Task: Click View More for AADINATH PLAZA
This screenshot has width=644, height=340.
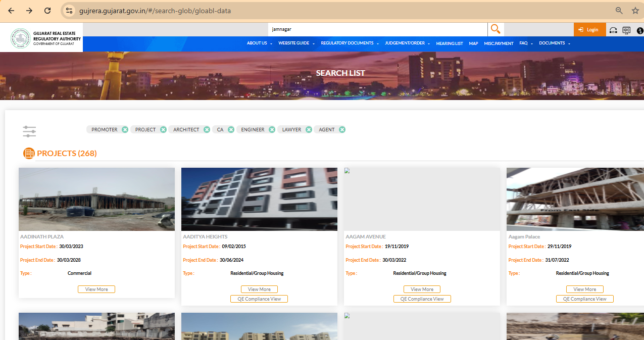Action: (x=96, y=289)
